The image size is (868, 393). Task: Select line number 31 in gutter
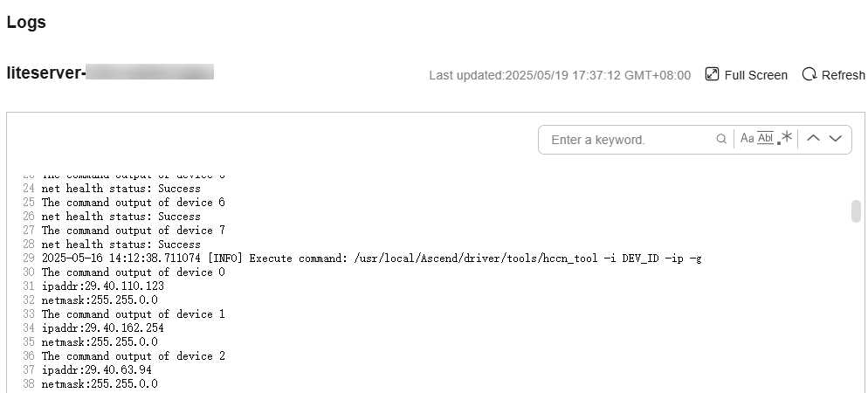point(29,286)
